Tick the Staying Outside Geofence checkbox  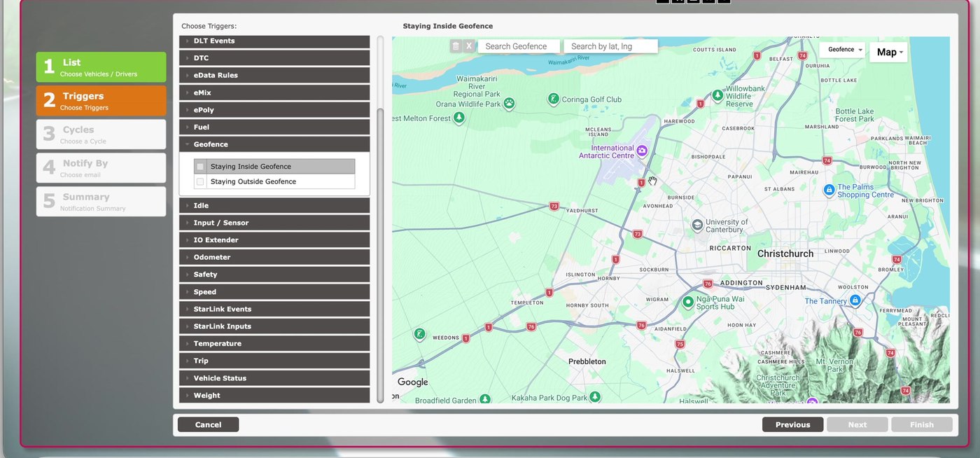pyautogui.click(x=200, y=181)
